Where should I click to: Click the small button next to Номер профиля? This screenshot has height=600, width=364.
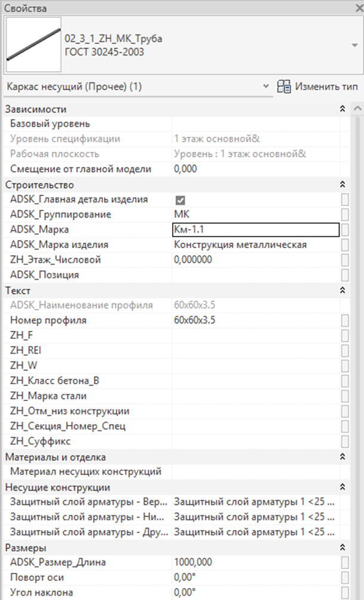tap(345, 320)
